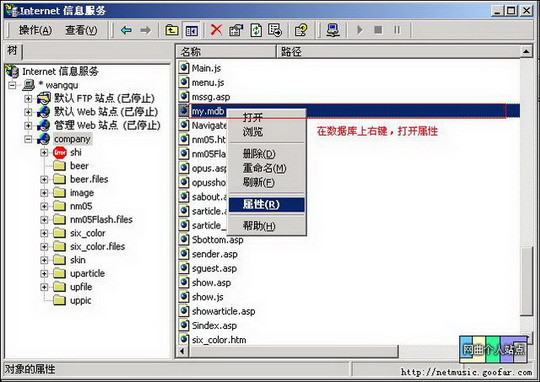Go up one level with folder icon

(172, 30)
